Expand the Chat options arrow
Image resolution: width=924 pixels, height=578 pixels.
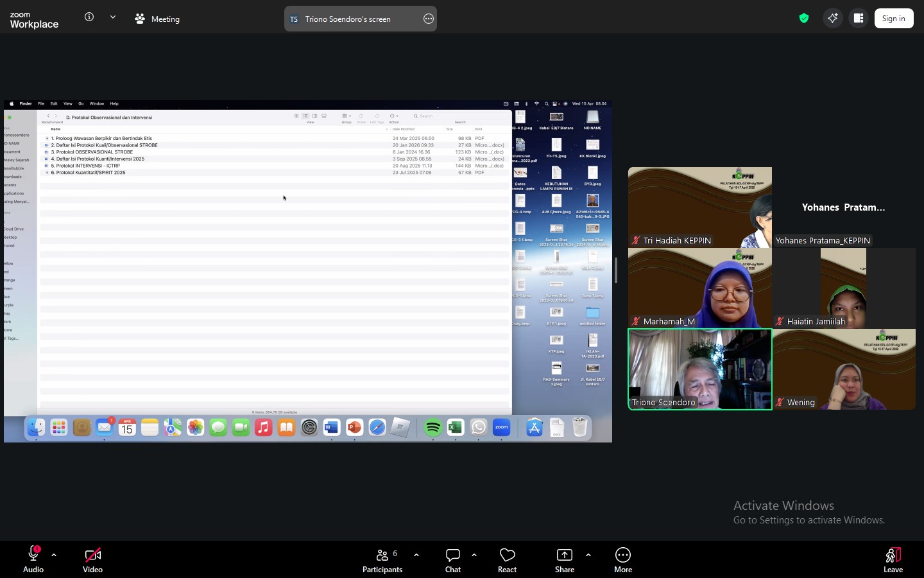474,555
